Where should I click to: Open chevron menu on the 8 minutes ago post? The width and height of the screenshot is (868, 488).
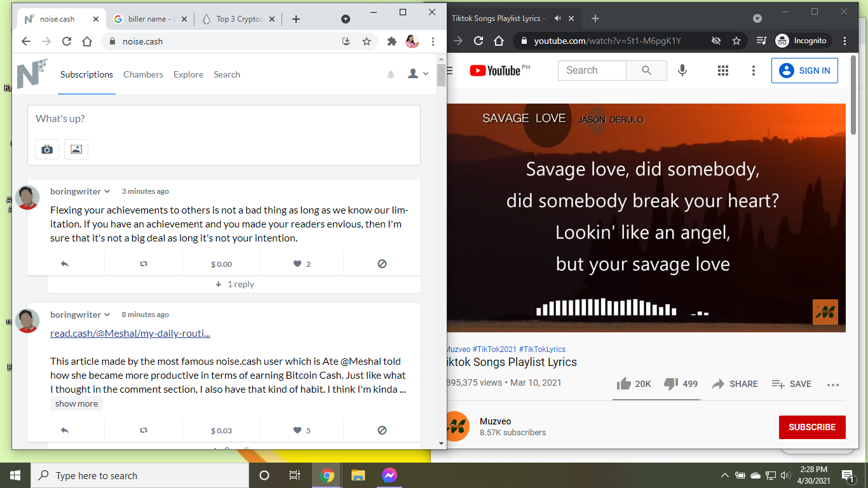107,315
